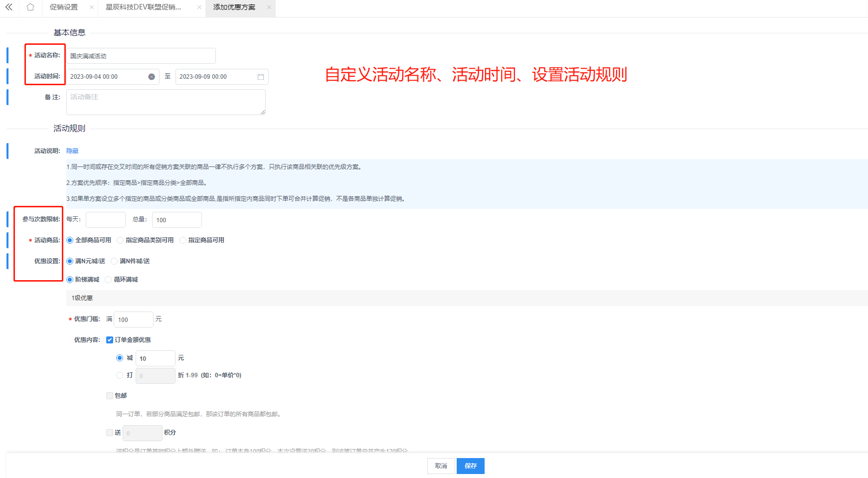Viewport: 868px width, 478px height.
Task: Select the 满N件减/送 radio option
Action: point(114,261)
